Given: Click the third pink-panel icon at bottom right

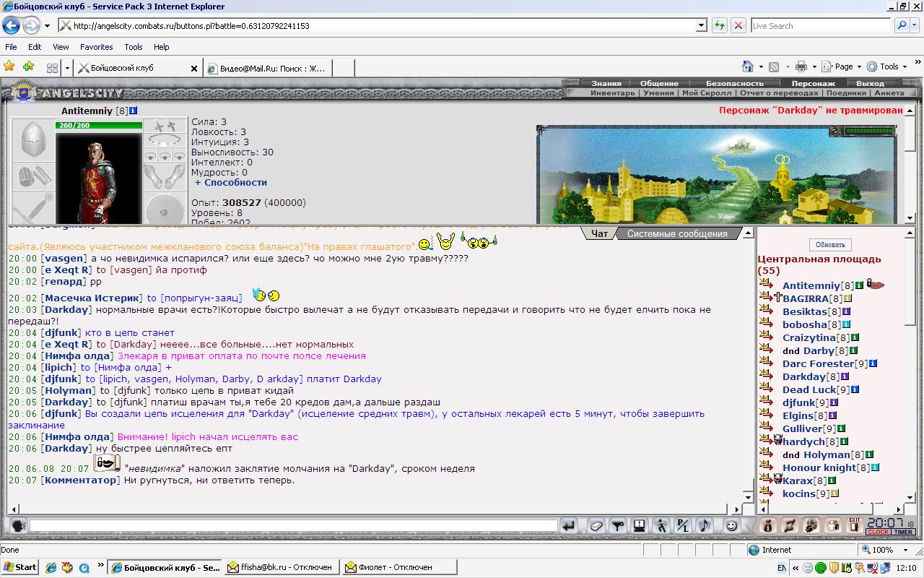Looking at the screenshot, I should tap(811, 526).
